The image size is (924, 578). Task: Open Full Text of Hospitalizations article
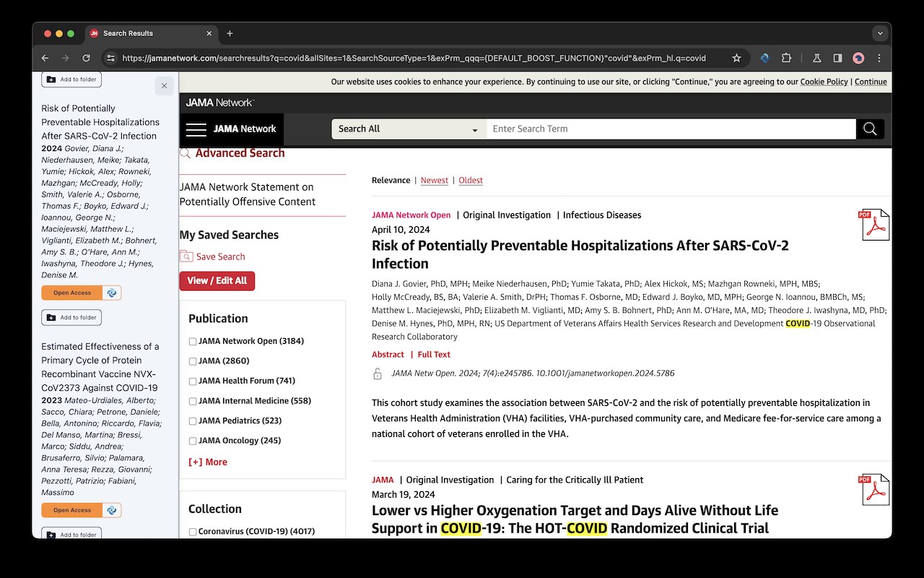434,355
